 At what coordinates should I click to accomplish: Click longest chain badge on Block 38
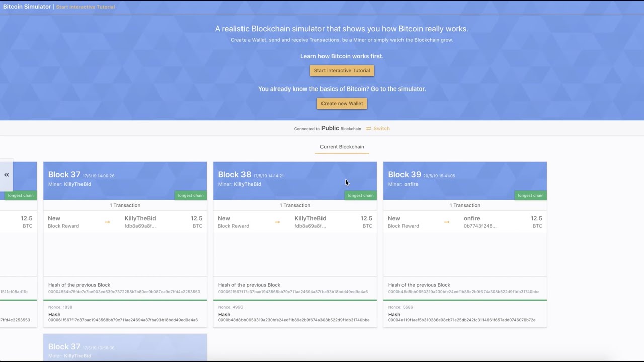click(361, 195)
